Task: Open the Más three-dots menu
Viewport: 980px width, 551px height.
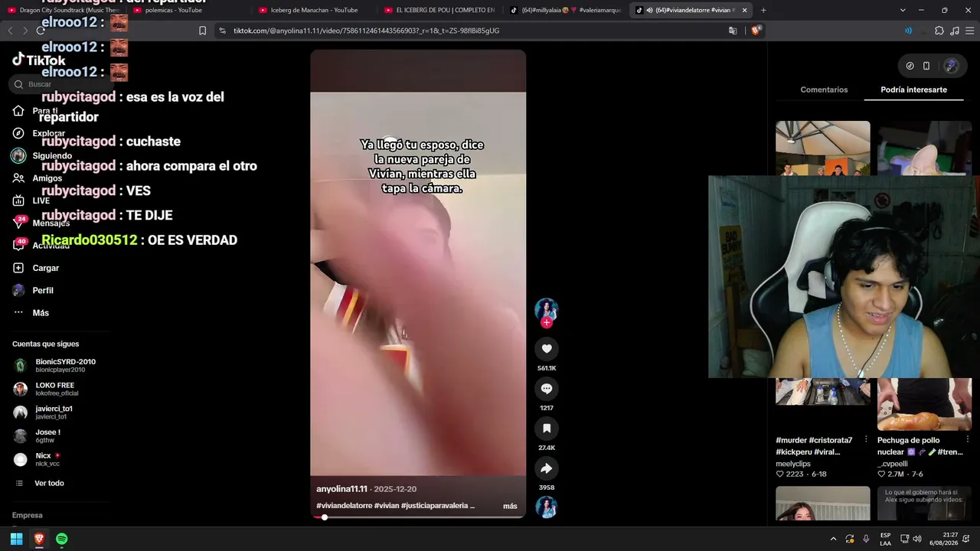Action: point(18,313)
